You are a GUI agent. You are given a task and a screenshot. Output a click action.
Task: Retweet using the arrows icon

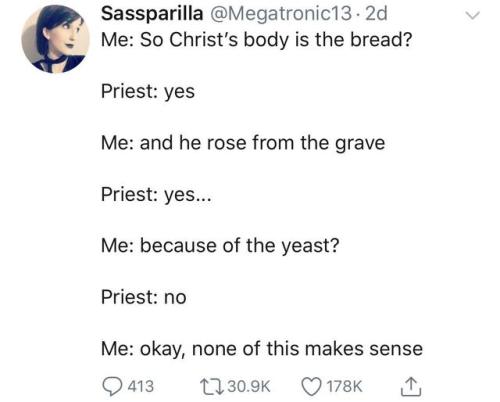(x=212, y=387)
